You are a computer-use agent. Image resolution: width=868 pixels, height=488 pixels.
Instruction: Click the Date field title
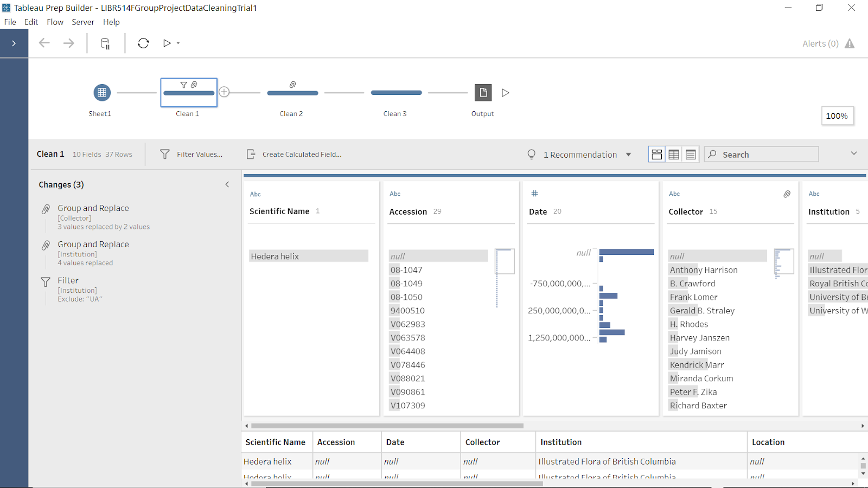(538, 212)
